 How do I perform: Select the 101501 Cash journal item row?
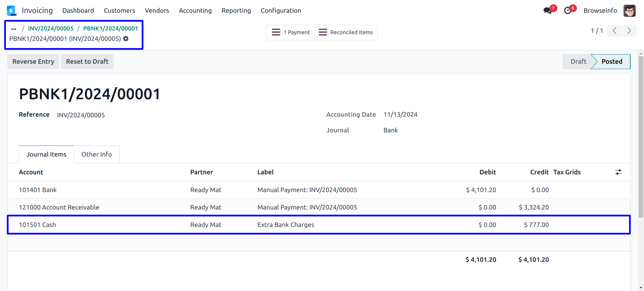37,225
